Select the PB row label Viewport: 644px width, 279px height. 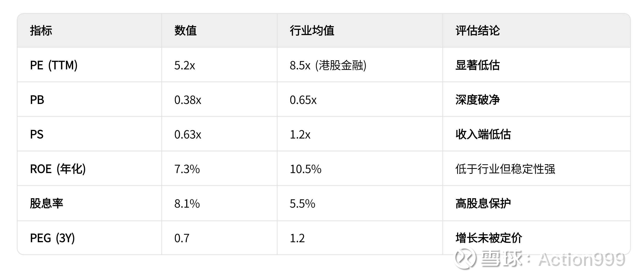[x=37, y=100]
